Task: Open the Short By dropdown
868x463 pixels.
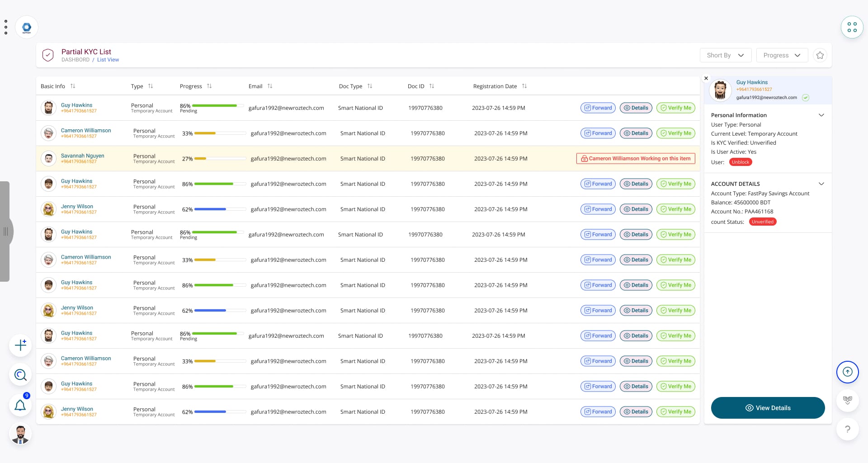Action: [x=725, y=55]
